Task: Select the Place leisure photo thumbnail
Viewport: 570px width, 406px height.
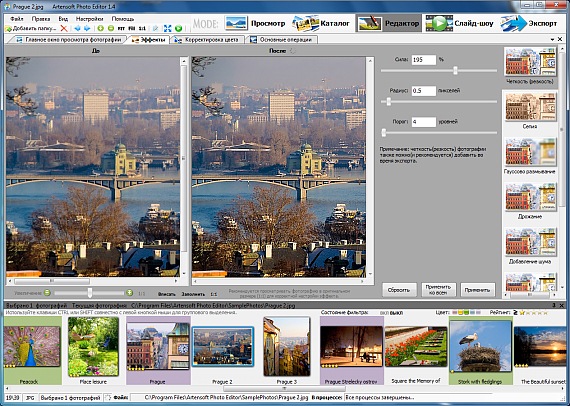Action: tap(93, 346)
